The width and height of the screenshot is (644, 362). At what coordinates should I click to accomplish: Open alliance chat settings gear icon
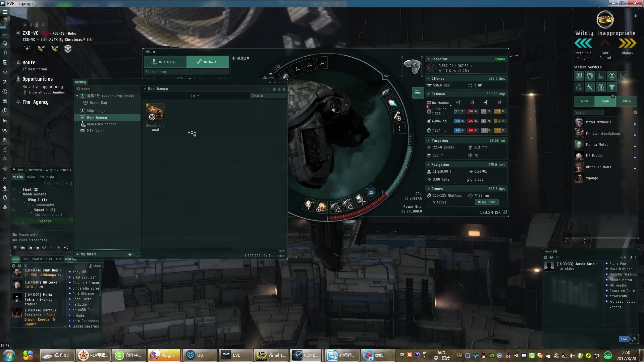coord(13,265)
